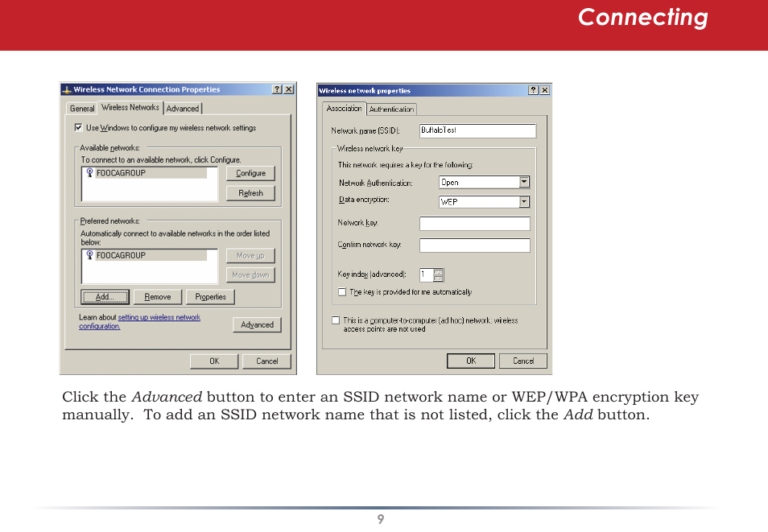Viewport: 768px width, 532px height.
Task: Click the help question mark in Wireless network properties
Action: (534, 90)
